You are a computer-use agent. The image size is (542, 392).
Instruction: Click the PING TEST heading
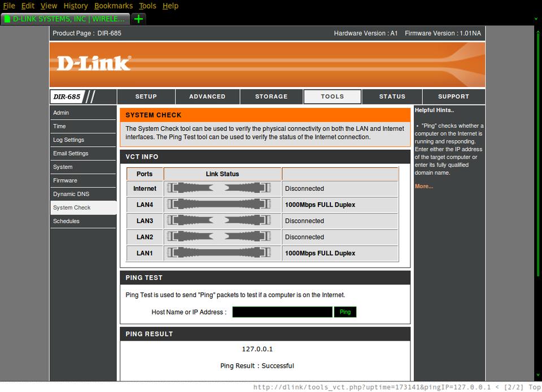tap(144, 277)
